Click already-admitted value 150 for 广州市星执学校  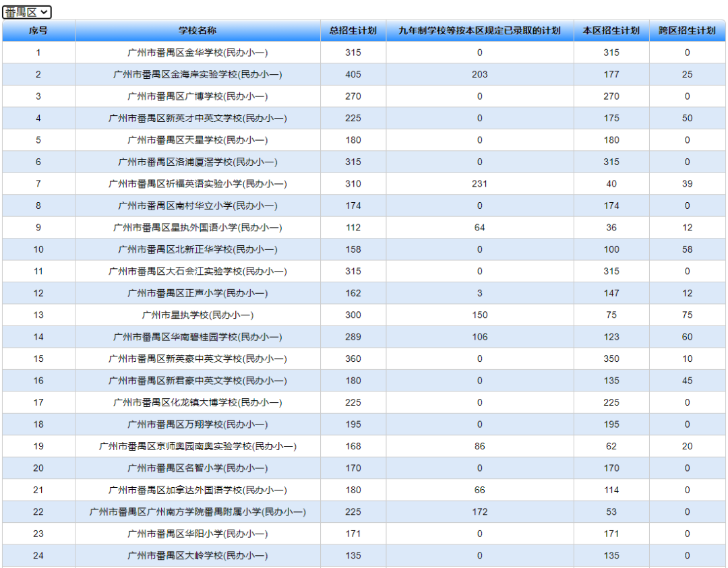(480, 315)
